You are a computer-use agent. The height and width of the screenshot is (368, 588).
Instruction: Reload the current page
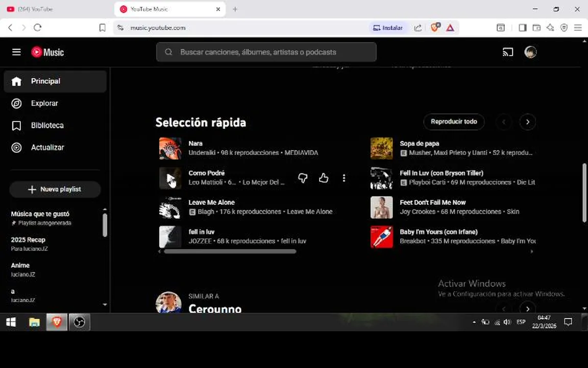click(x=37, y=28)
